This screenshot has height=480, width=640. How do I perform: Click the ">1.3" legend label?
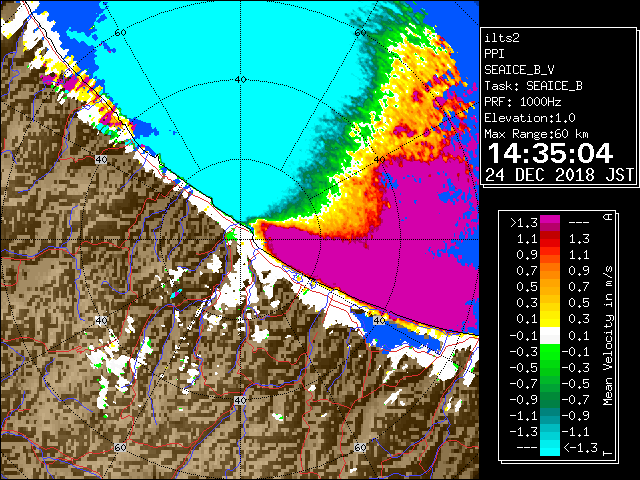pos(524,223)
